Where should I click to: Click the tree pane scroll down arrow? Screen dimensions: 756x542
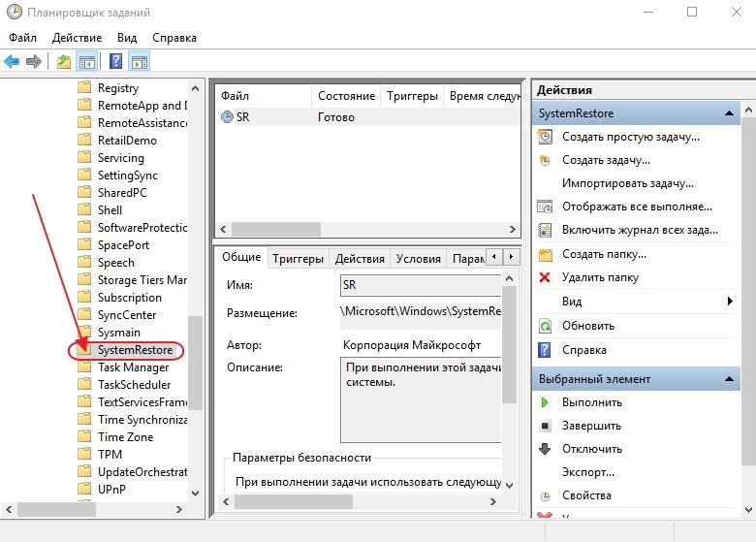(195, 493)
